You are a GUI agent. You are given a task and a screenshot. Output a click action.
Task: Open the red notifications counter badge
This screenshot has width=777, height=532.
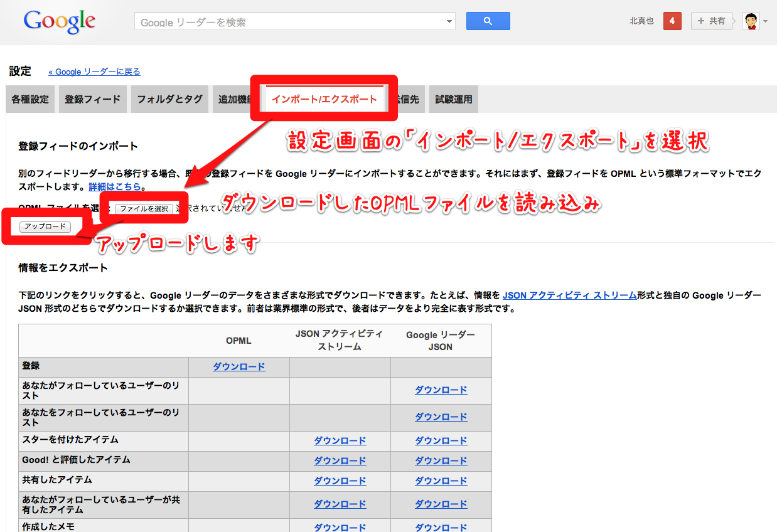pyautogui.click(x=672, y=21)
